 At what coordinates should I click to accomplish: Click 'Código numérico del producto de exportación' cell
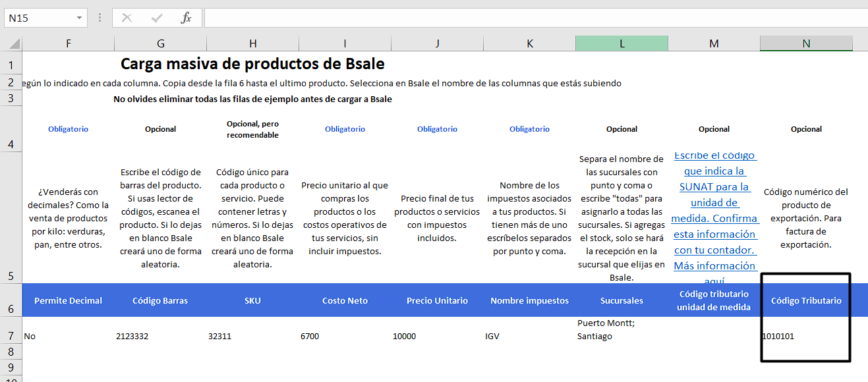[x=806, y=218]
